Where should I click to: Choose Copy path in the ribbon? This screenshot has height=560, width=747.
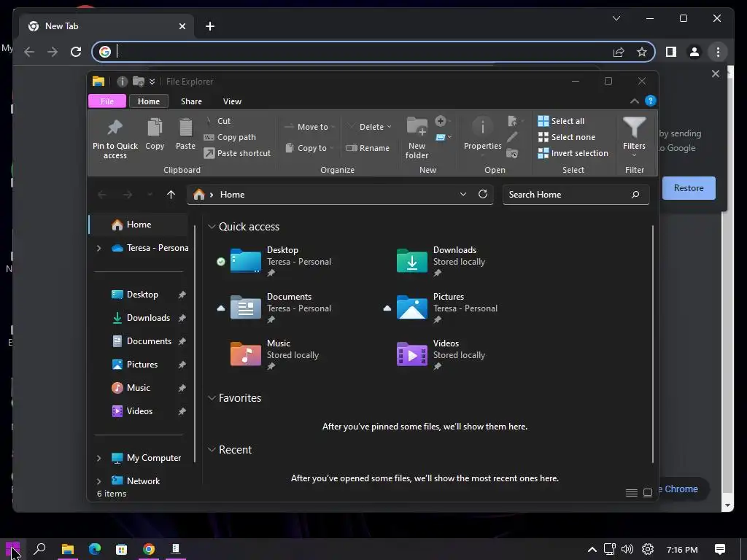tap(230, 137)
